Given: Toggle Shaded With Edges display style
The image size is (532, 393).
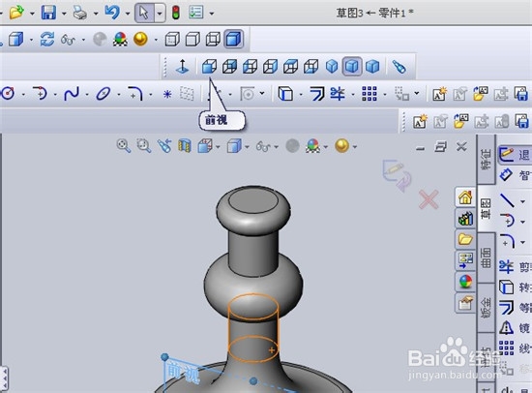Looking at the screenshot, I should [234, 39].
